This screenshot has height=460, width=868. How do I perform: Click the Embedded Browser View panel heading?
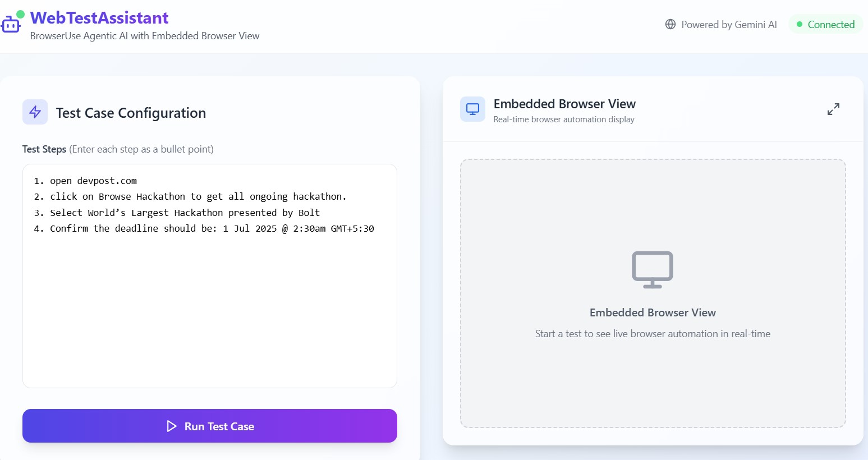(564, 104)
